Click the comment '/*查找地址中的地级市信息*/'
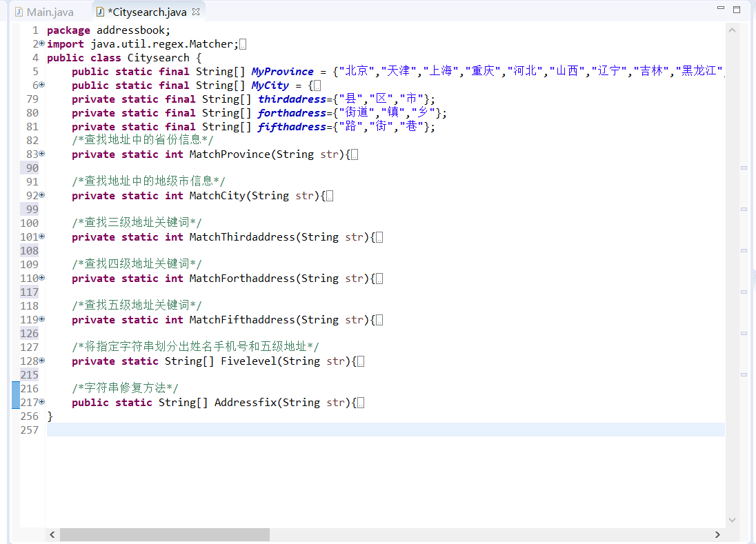This screenshot has width=756, height=544. [148, 181]
